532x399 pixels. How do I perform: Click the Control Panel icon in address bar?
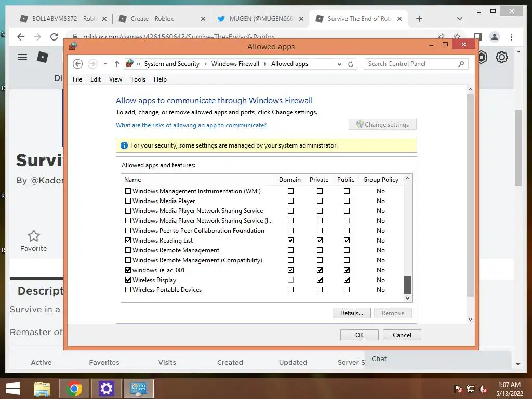pyautogui.click(x=129, y=63)
